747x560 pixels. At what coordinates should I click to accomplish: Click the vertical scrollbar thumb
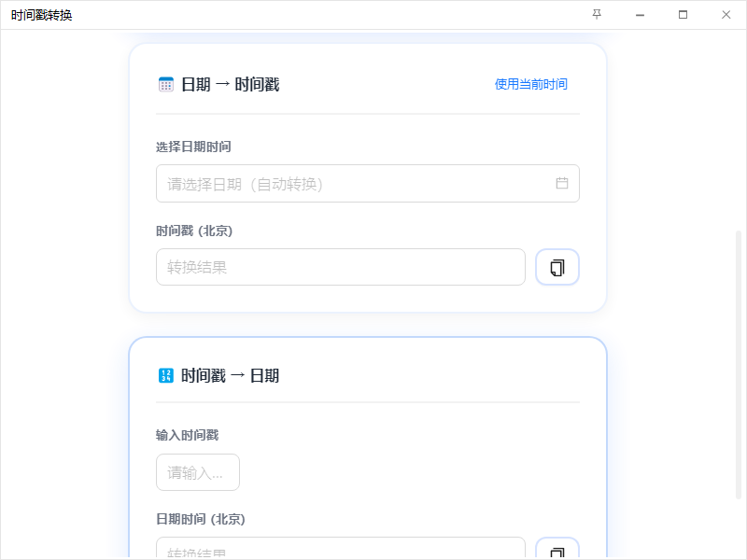(739, 365)
